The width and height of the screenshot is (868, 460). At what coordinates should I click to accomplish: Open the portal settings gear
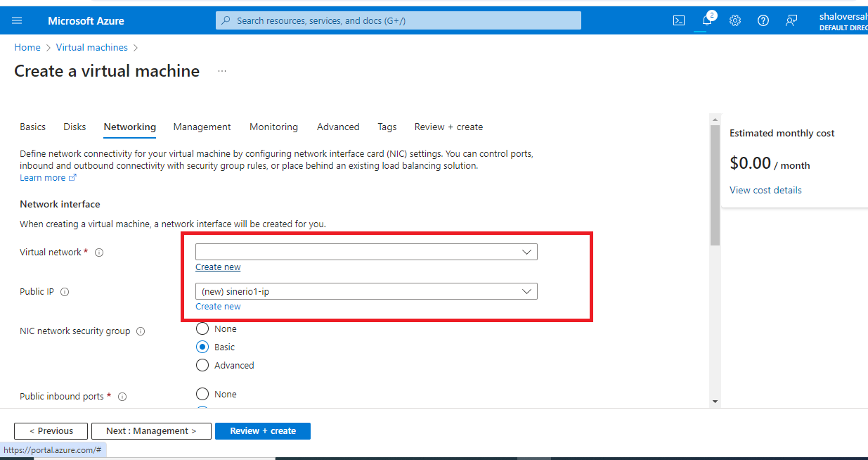735,20
